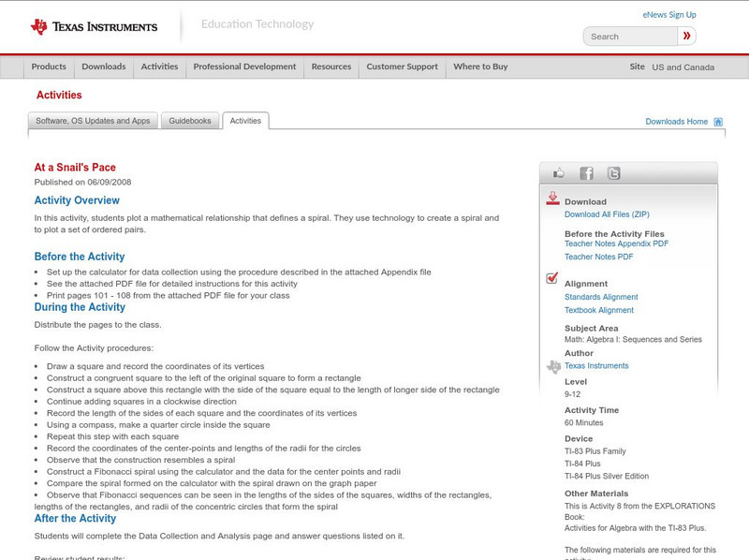Open the Standards Alignment link
Image resolution: width=749 pixels, height=560 pixels.
[601, 297]
